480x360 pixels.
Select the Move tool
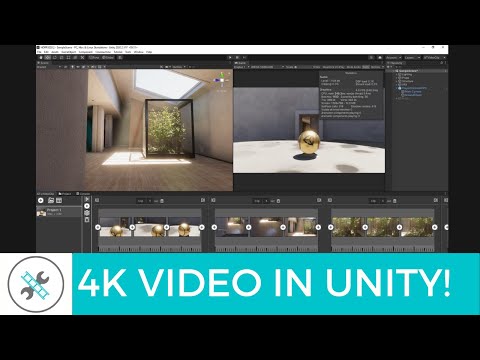[47, 58]
